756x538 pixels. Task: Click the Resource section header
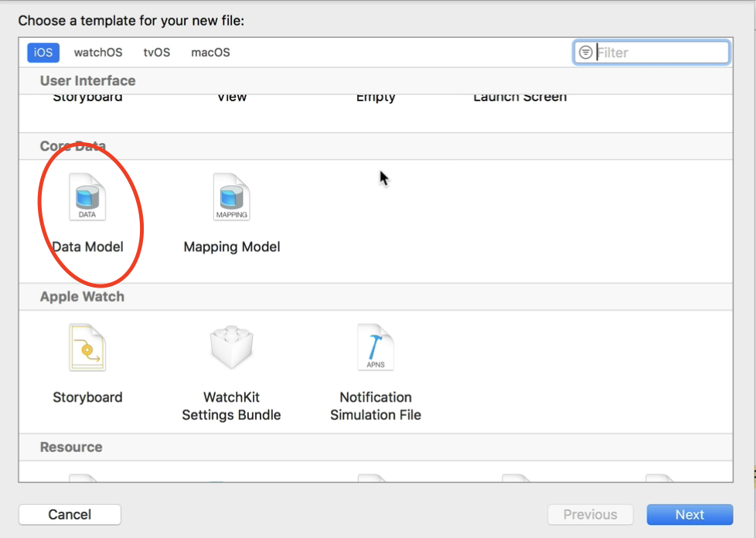pyautogui.click(x=71, y=447)
